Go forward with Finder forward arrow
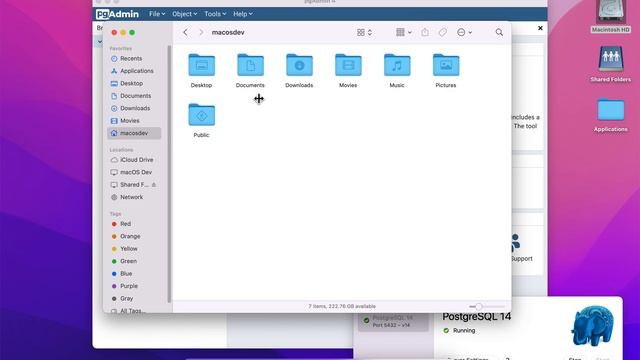 point(201,32)
